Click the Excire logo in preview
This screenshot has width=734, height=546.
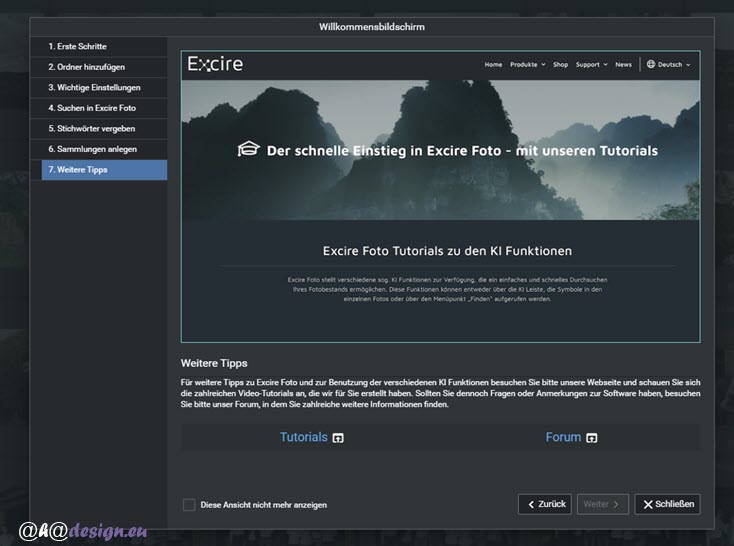pyautogui.click(x=215, y=64)
